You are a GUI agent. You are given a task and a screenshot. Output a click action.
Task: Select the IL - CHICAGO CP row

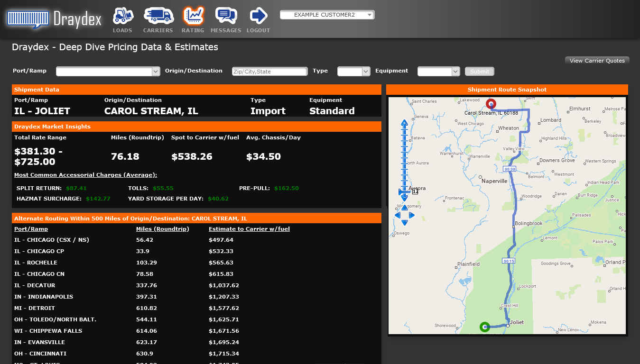pos(196,251)
